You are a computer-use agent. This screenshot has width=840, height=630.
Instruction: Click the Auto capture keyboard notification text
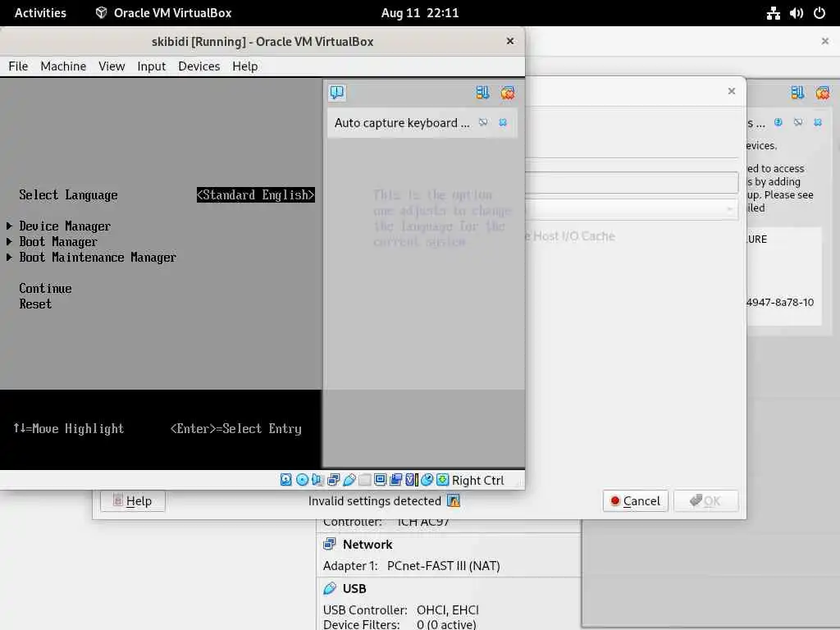pos(402,123)
